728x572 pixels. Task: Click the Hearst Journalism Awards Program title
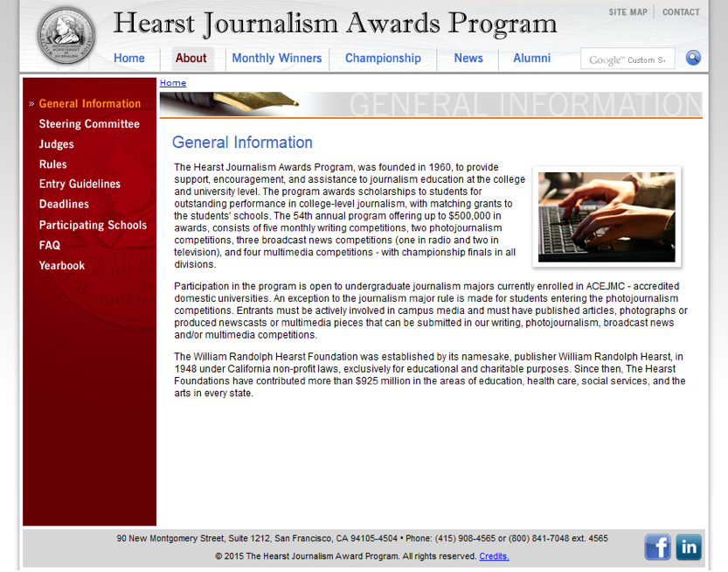click(x=335, y=24)
